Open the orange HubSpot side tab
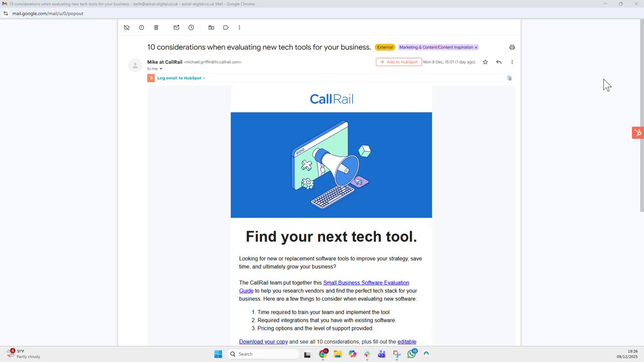The height and width of the screenshot is (362, 644). [x=638, y=133]
